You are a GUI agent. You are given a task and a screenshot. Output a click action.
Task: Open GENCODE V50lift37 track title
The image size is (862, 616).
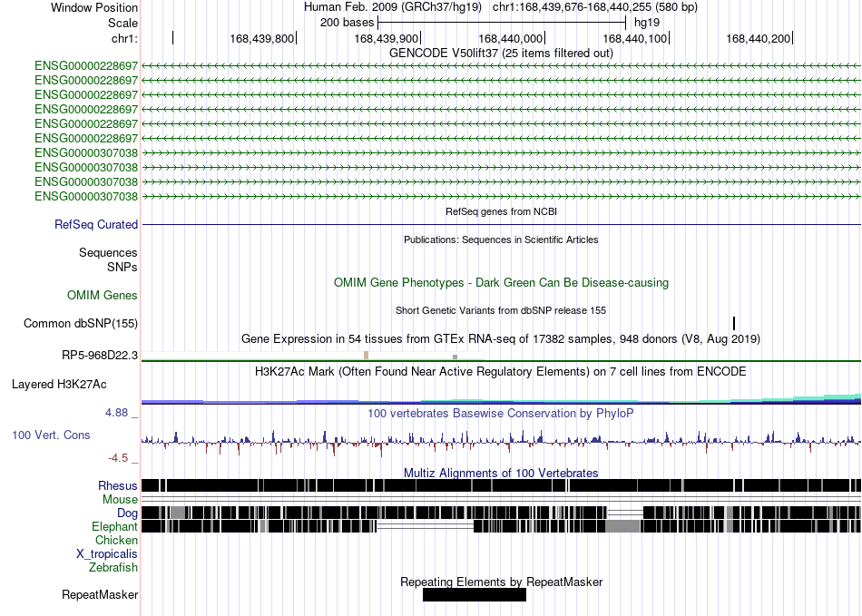point(501,53)
